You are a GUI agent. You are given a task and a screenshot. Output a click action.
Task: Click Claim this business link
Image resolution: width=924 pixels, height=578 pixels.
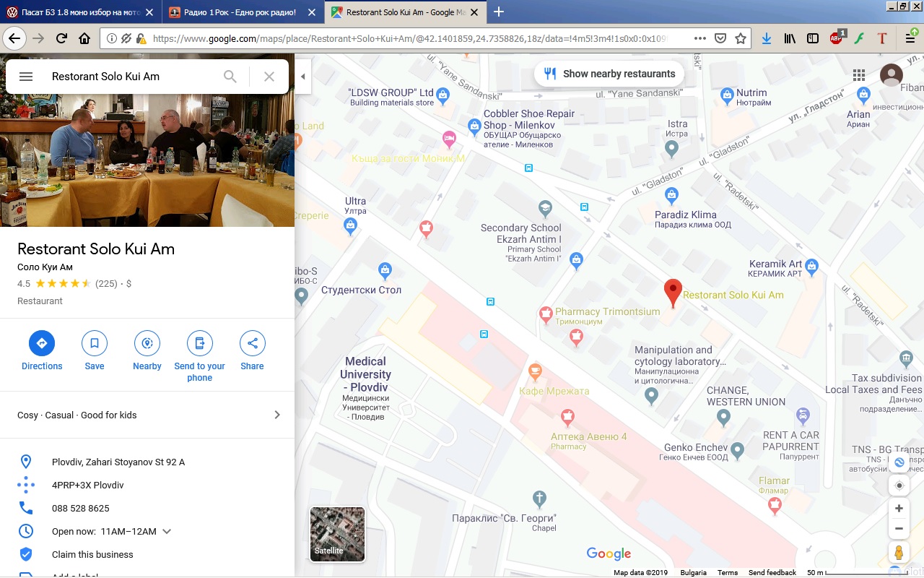(x=92, y=555)
